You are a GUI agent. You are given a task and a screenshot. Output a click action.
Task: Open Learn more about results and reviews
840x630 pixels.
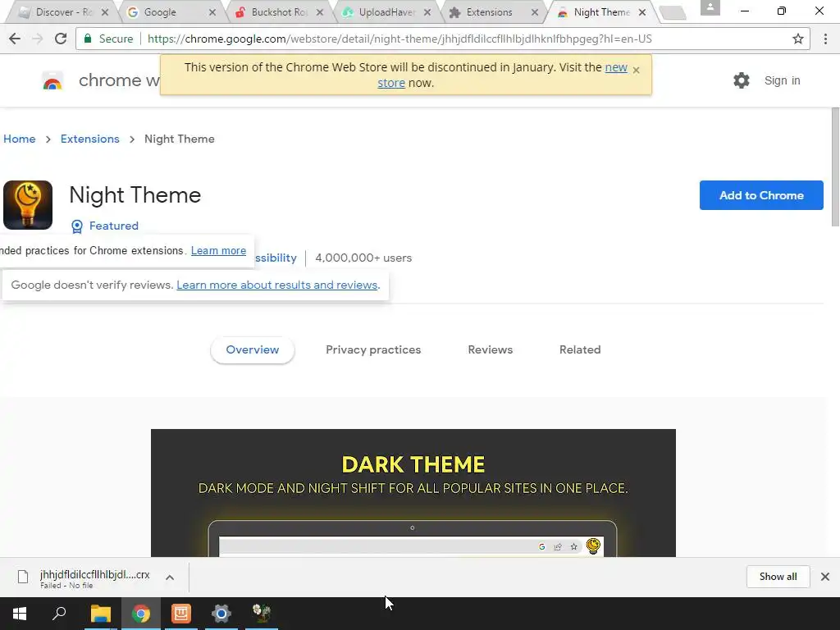[x=277, y=285]
